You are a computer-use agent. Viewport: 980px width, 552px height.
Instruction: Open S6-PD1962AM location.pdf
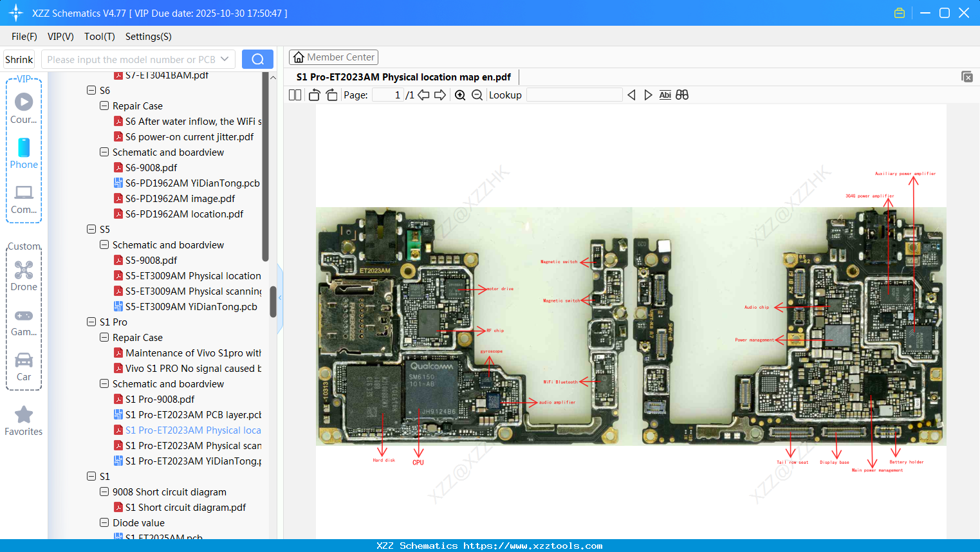[184, 214]
